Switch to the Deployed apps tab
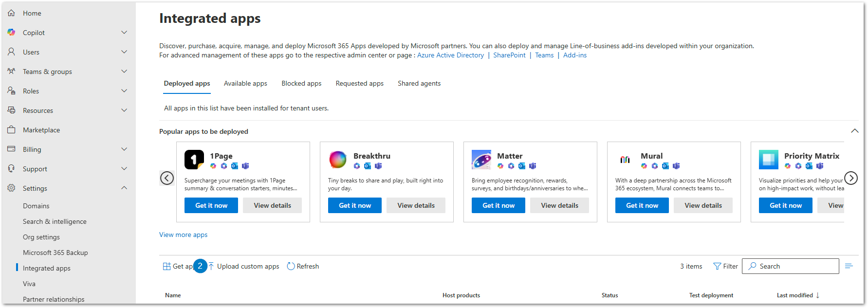868x308 pixels. tap(187, 83)
